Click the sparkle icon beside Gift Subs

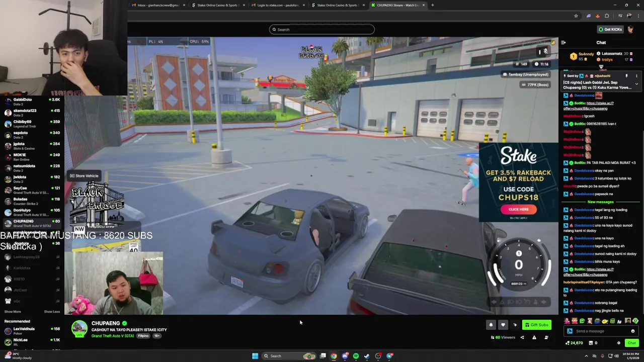click(x=515, y=325)
